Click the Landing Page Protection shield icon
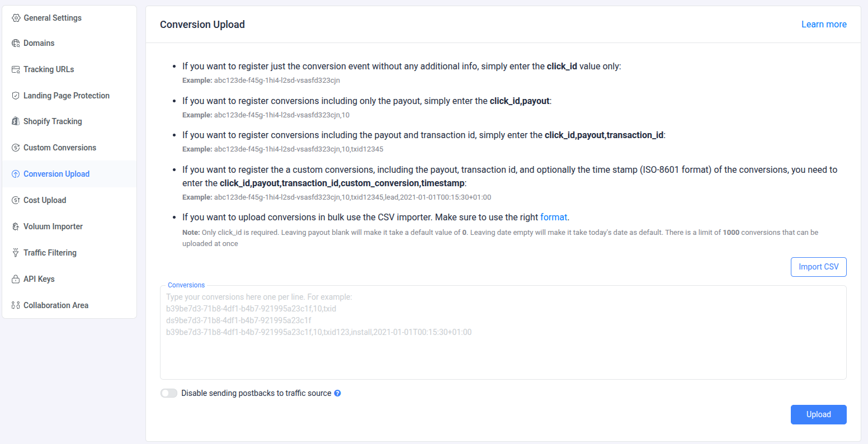Screen dimensions: 868x444 [x=16, y=96]
